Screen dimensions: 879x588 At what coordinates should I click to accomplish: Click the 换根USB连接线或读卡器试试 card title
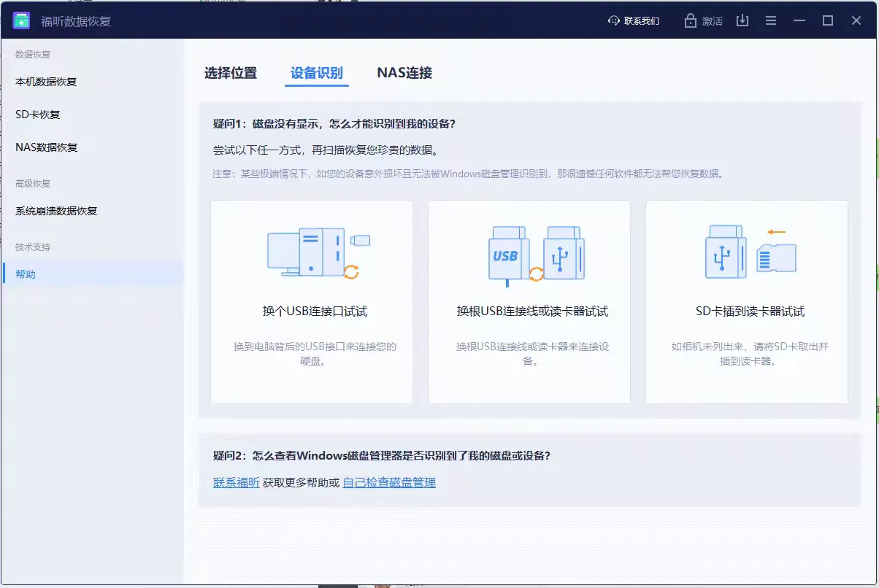coord(532,312)
